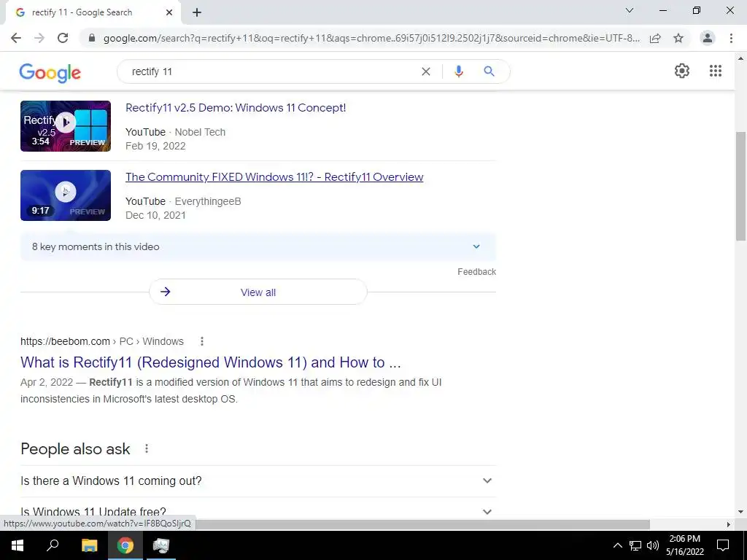Expand 'Is Windows 11 Update free?' question
This screenshot has width=747, height=560.
258,511
